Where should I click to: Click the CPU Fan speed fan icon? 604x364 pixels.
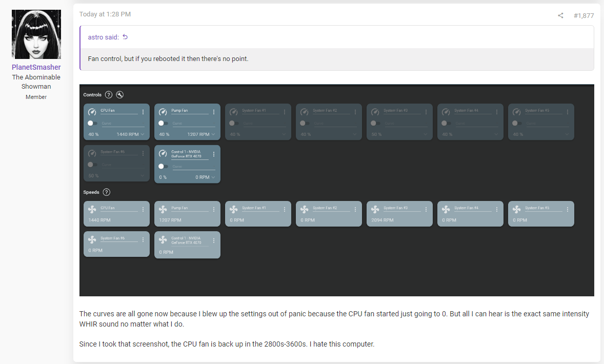click(x=92, y=209)
